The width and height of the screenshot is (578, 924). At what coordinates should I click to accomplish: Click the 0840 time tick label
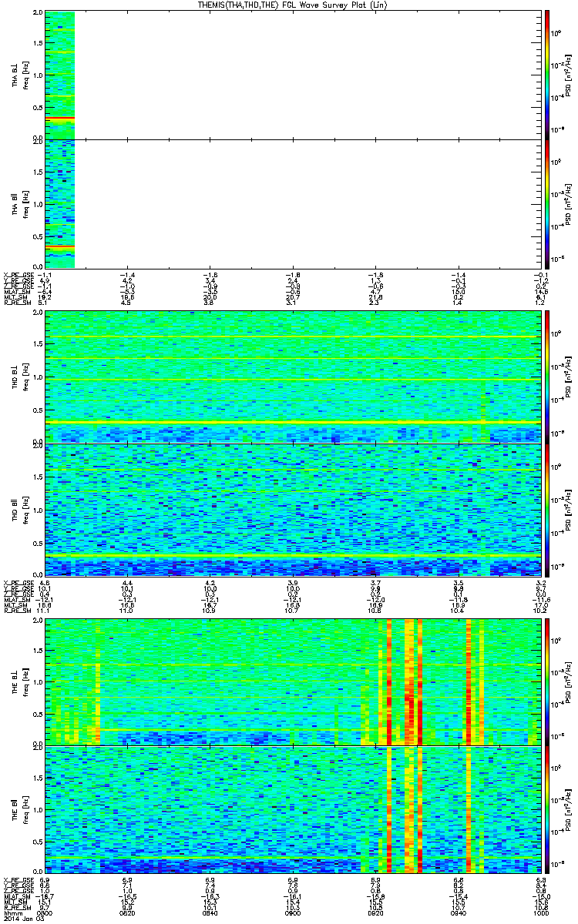[210, 912]
